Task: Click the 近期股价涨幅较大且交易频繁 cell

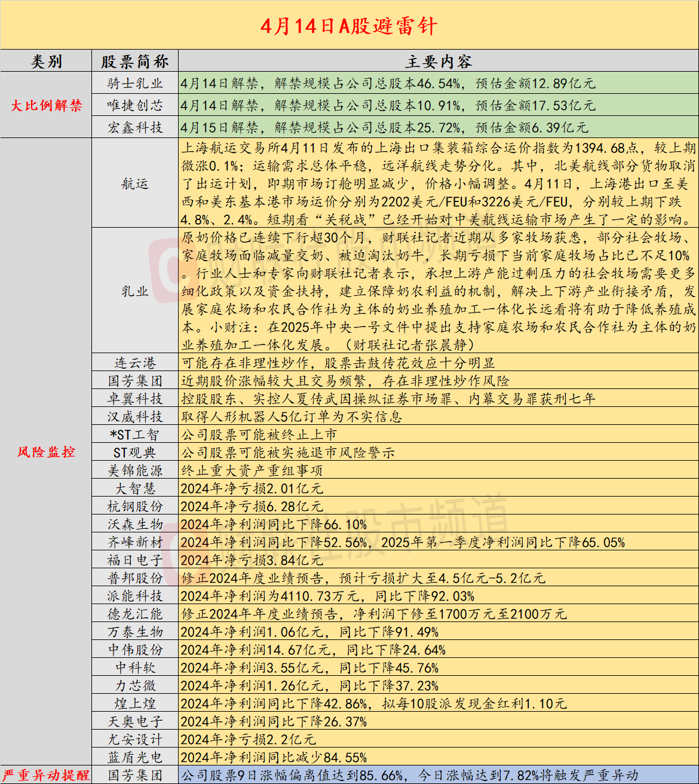Action: tap(439, 381)
